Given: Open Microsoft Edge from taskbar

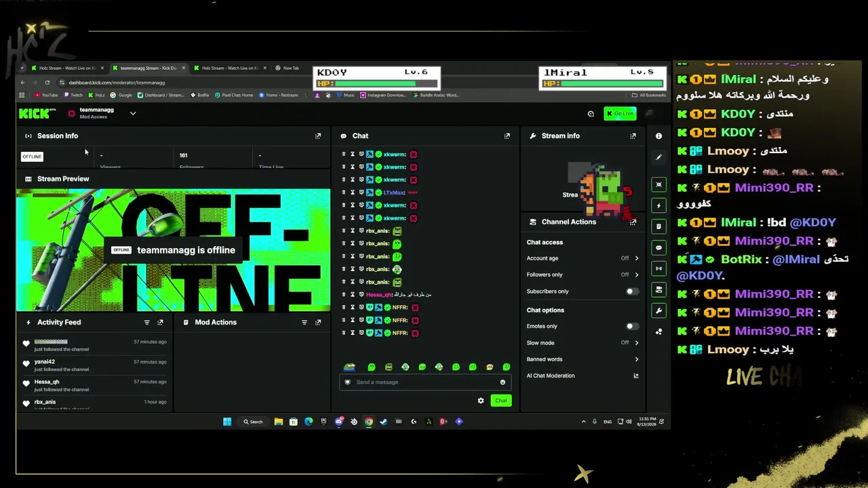Looking at the screenshot, I should (309, 422).
